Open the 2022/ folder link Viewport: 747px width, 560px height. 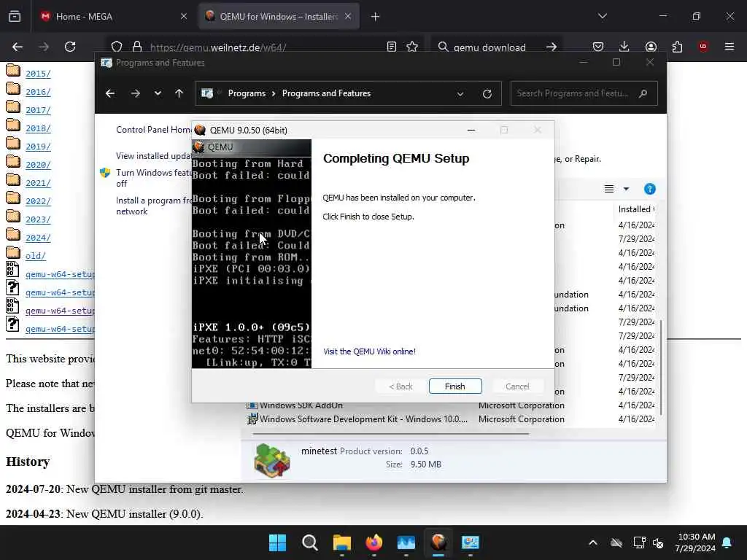[x=38, y=201]
